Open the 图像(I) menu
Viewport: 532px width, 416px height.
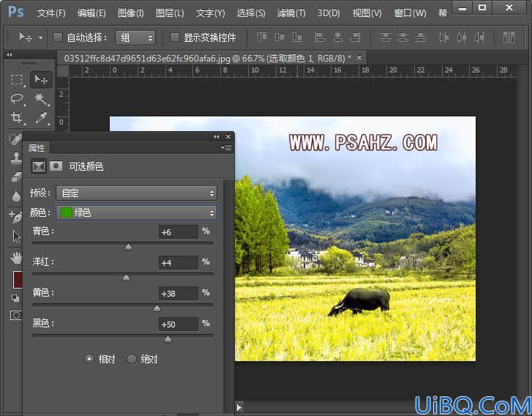click(x=131, y=13)
